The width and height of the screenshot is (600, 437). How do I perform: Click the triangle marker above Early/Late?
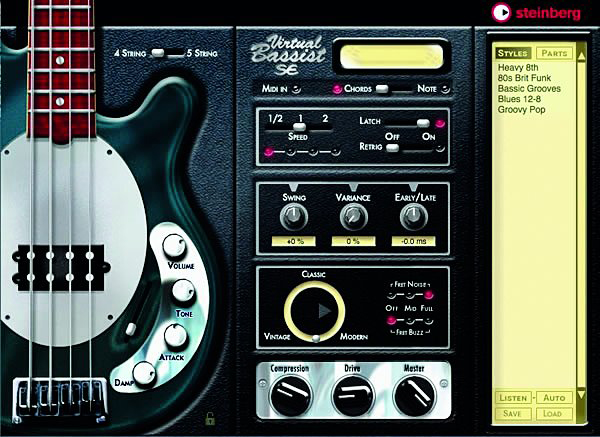pyautogui.click(x=413, y=187)
